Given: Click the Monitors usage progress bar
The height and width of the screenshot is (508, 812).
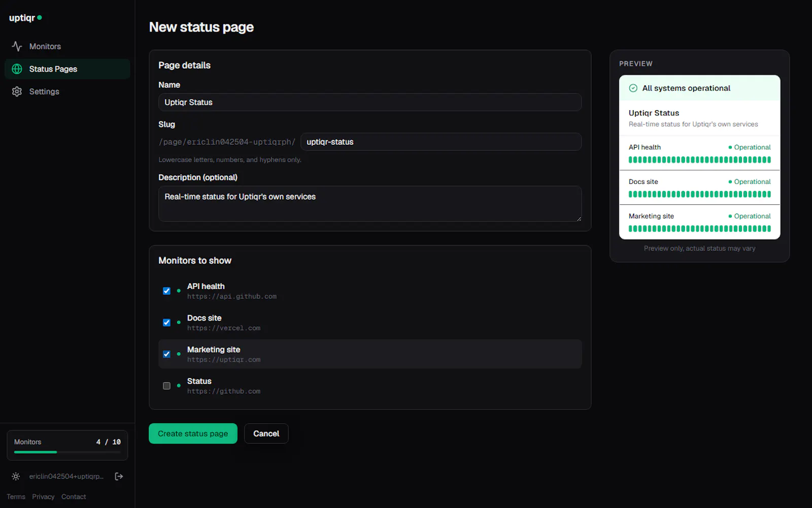Looking at the screenshot, I should coord(67,452).
